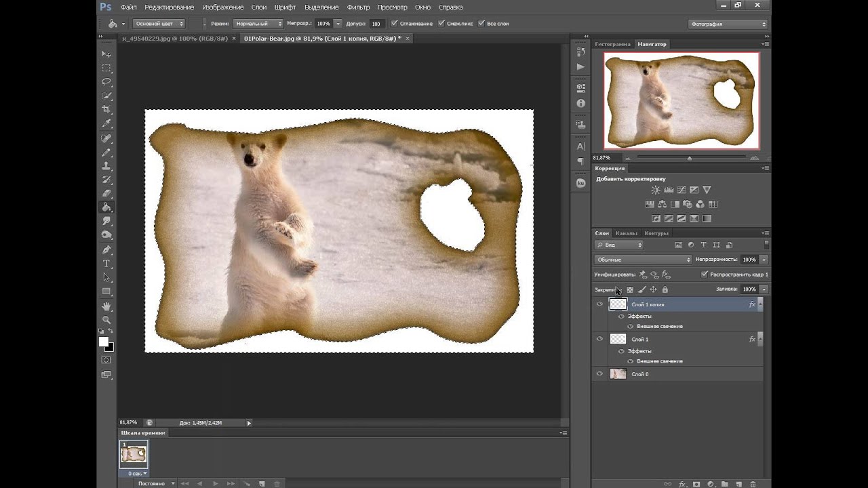Select the frame 1 thumbnail in timeline

[x=134, y=454]
